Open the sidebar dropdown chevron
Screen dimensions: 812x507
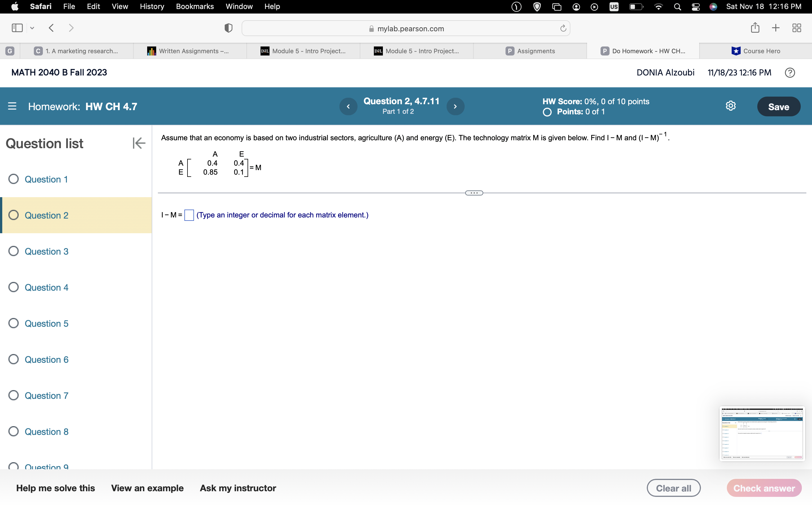click(32, 28)
